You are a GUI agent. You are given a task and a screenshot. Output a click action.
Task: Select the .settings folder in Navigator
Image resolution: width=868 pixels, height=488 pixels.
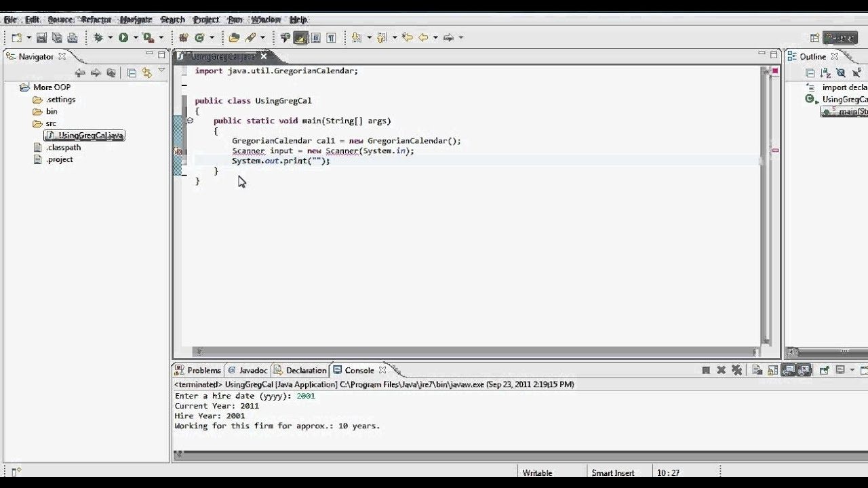tap(54, 99)
